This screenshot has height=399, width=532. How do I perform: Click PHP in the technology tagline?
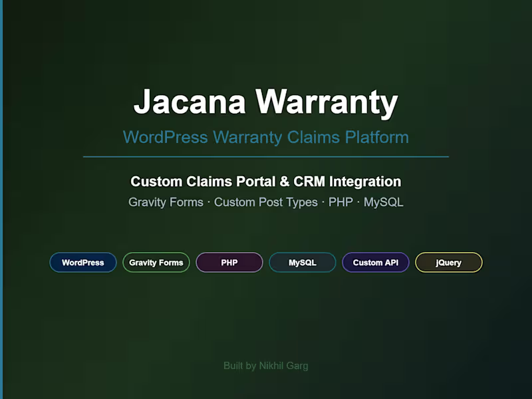tap(341, 202)
